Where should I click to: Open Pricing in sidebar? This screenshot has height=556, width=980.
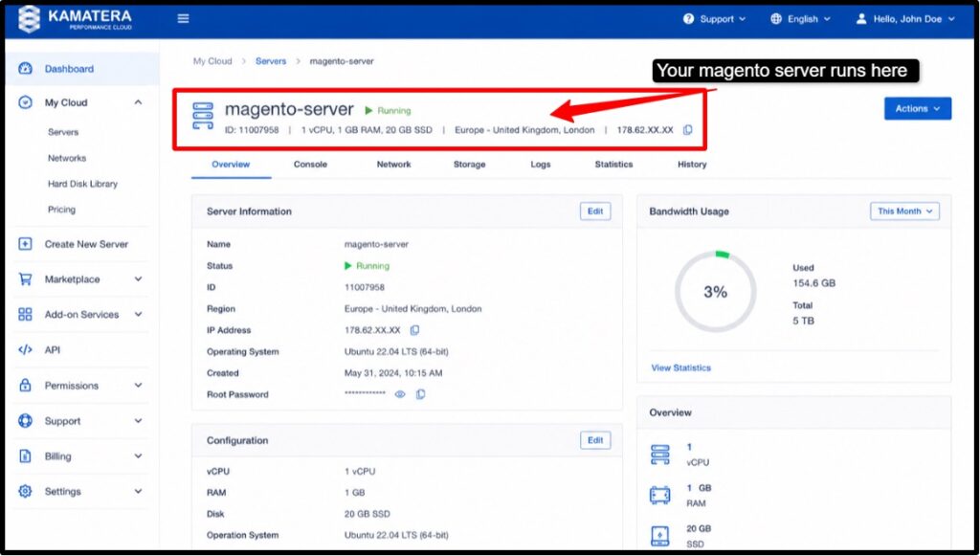point(61,210)
